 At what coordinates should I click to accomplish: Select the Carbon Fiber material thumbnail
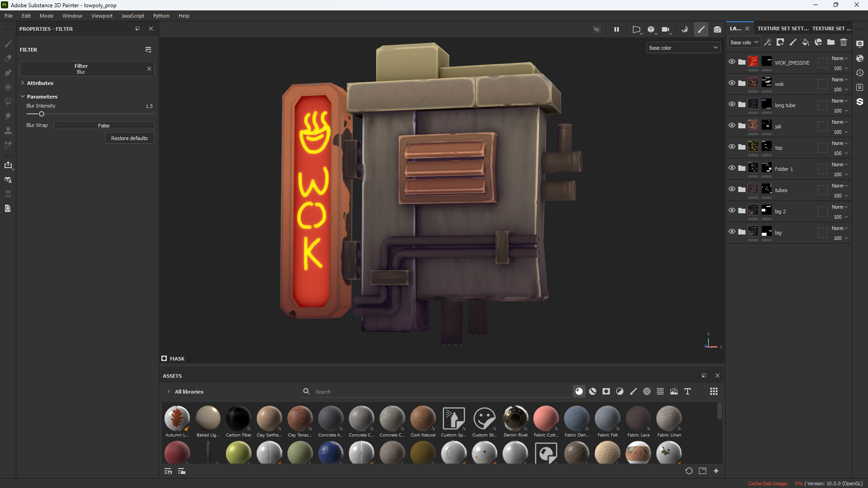pyautogui.click(x=238, y=418)
